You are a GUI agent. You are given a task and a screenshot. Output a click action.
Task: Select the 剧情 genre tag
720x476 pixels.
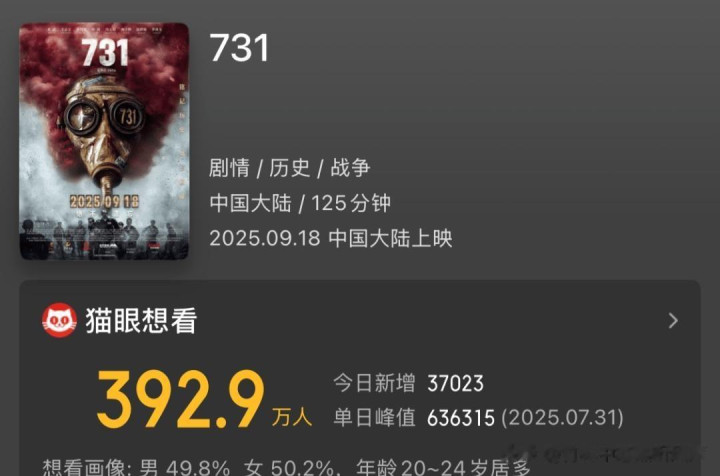(x=229, y=168)
